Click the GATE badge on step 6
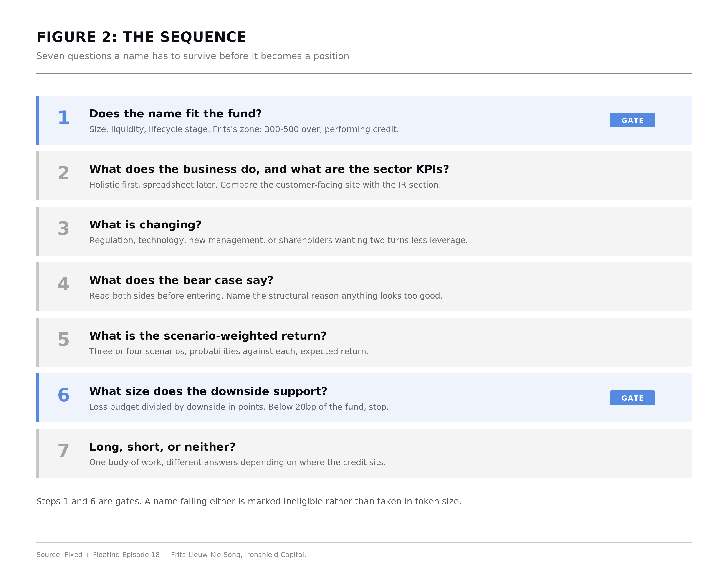The height and width of the screenshot is (578, 728). pyautogui.click(x=632, y=398)
